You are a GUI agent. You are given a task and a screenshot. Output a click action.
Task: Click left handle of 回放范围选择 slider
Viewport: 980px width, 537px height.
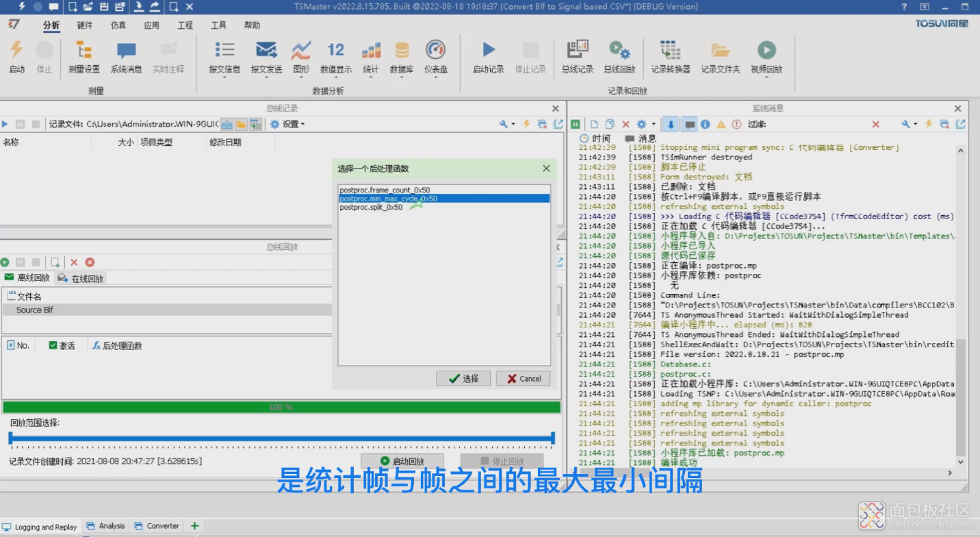coord(10,438)
